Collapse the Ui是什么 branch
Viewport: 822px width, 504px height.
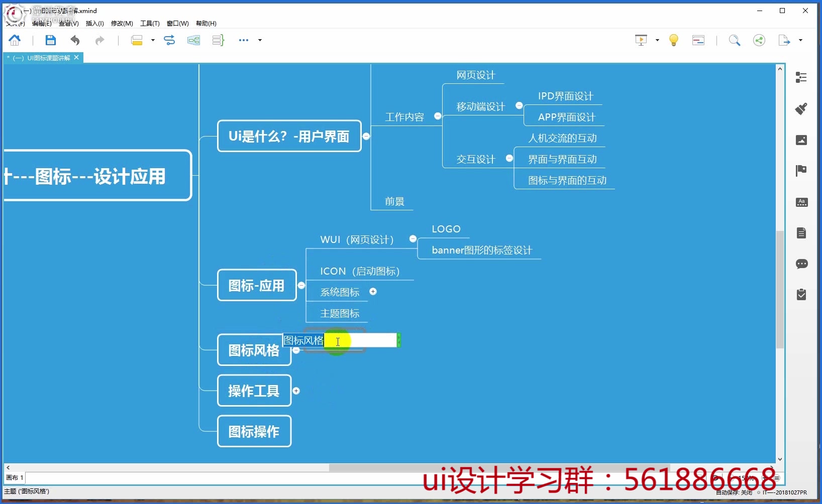(x=366, y=136)
